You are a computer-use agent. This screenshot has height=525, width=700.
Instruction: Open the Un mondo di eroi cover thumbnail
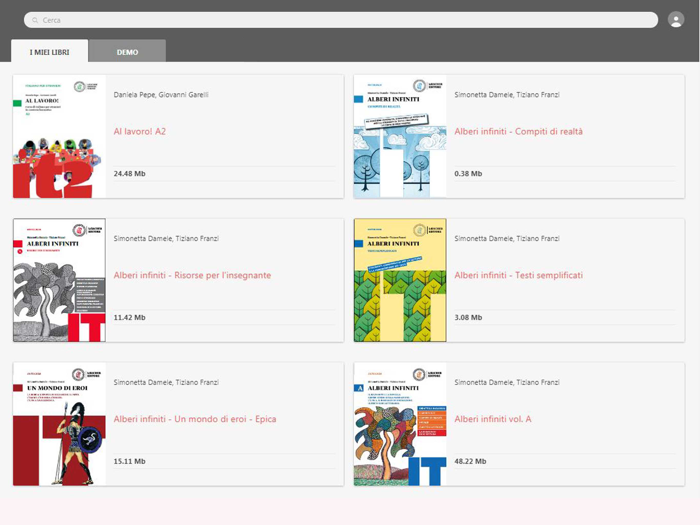59,424
